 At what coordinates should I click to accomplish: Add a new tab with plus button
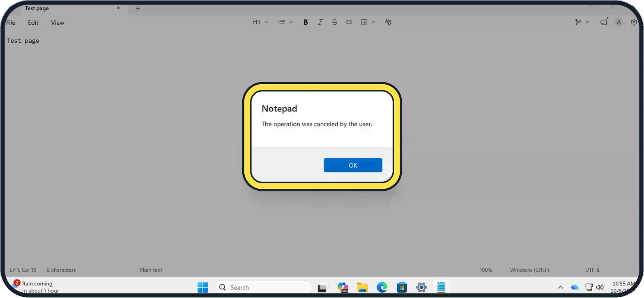138,8
